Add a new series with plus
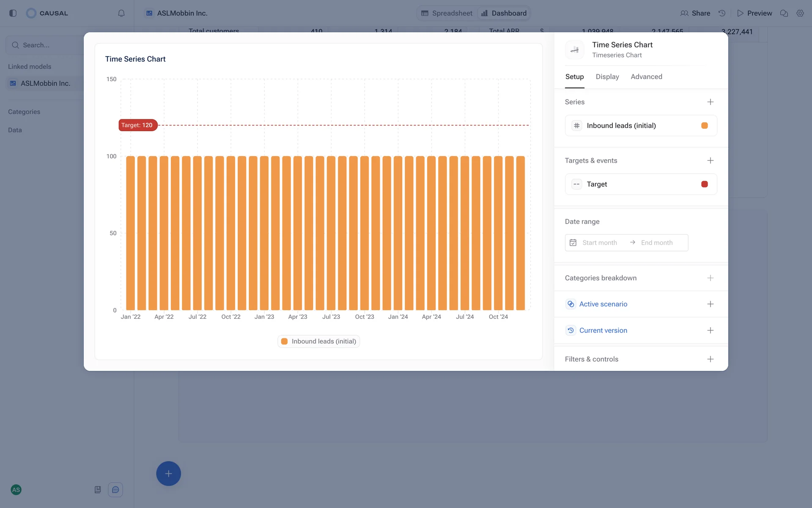Image resolution: width=812 pixels, height=508 pixels. pyautogui.click(x=710, y=102)
